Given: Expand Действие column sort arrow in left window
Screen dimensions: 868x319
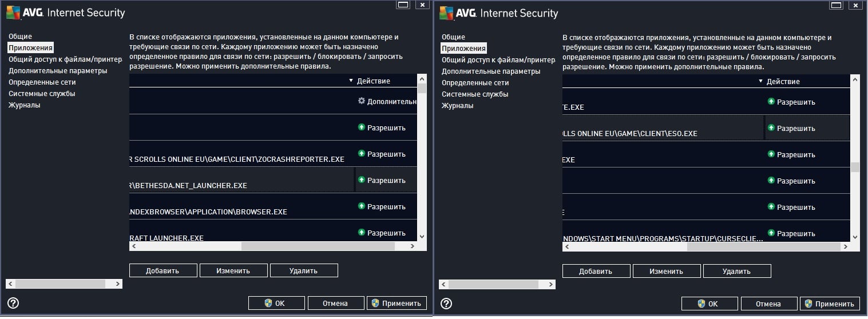Looking at the screenshot, I should pyautogui.click(x=351, y=81).
